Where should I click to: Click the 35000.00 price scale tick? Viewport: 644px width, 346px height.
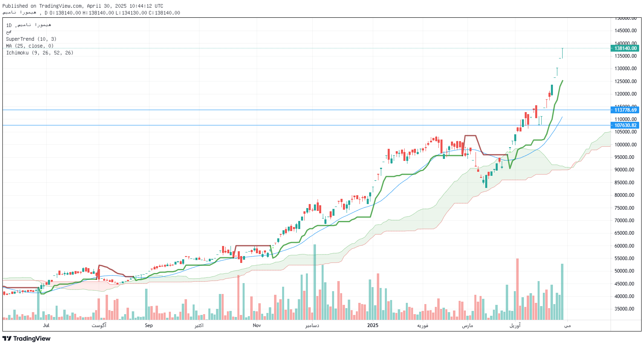625,309
